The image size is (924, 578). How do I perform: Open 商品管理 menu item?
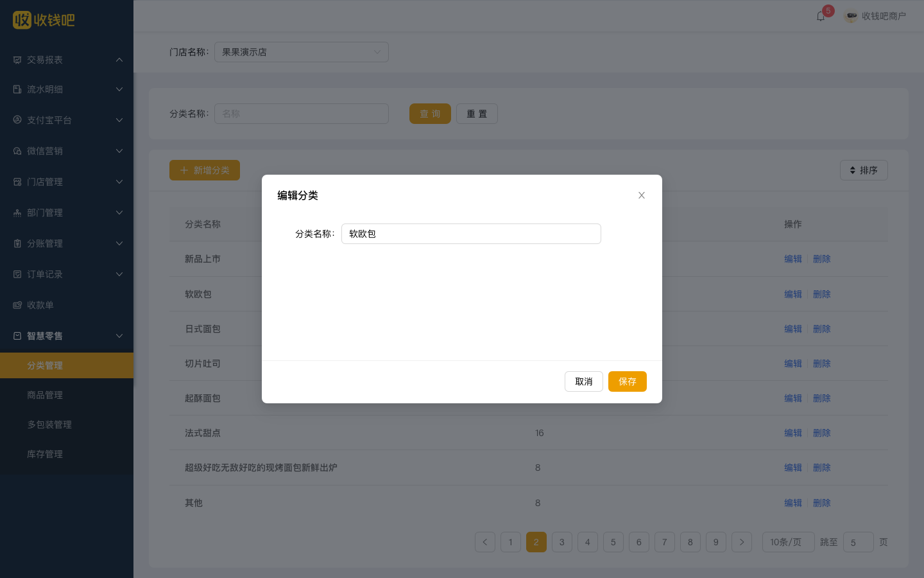pyautogui.click(x=67, y=395)
